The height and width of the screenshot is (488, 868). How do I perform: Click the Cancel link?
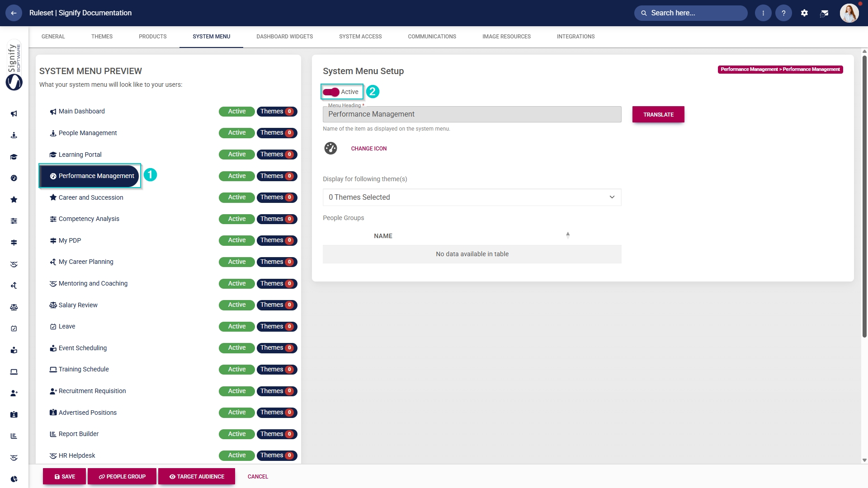[x=258, y=477]
